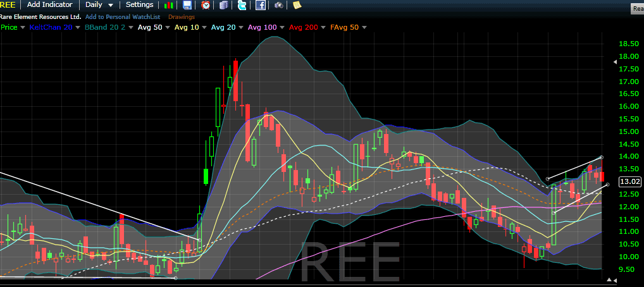Viewport: 644px width, 287px height.
Task: Share the chart on Facebook
Action: click(x=261, y=5)
